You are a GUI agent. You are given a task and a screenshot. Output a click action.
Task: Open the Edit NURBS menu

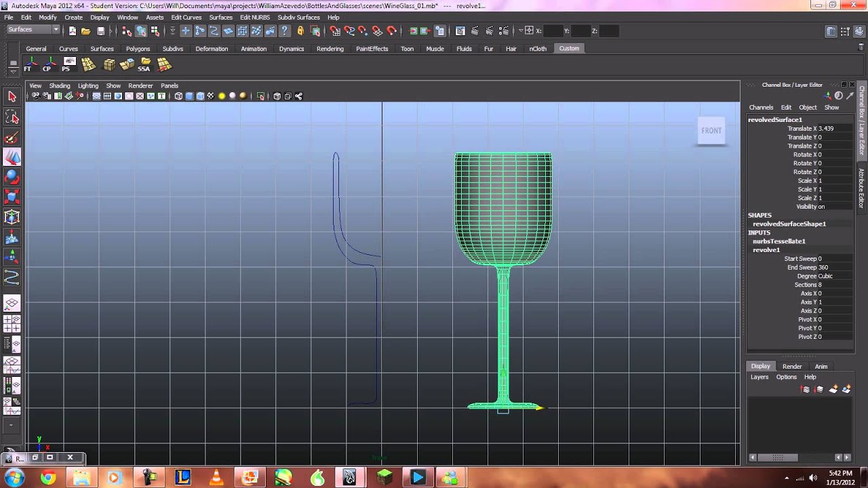click(255, 18)
